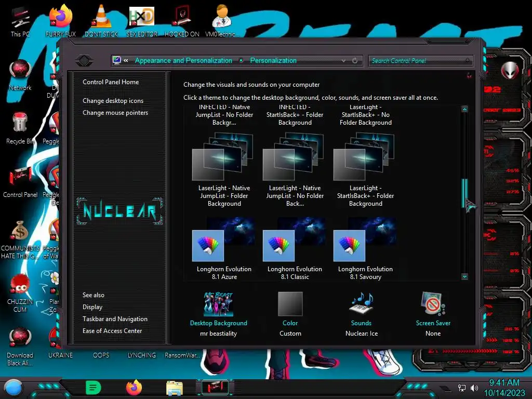532x399 pixels.
Task: Expand the double-chevron breadcrumb overflow
Action: pyautogui.click(x=126, y=60)
